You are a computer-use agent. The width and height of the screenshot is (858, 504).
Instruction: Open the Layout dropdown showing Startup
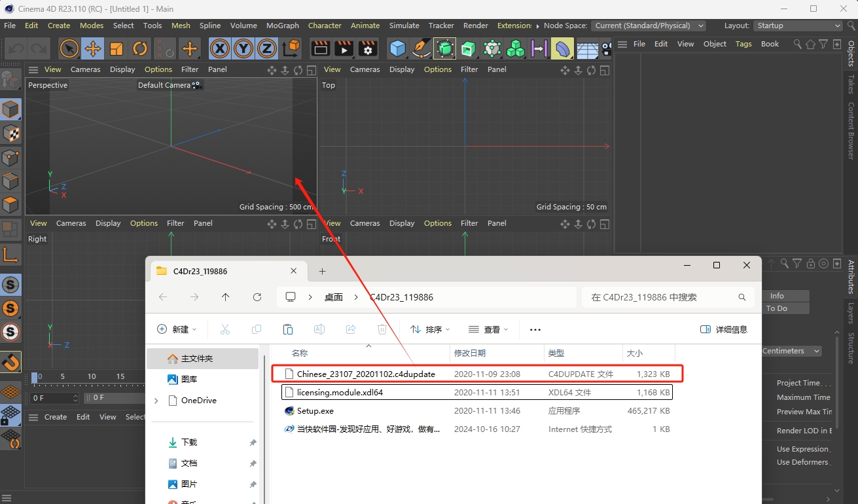[798, 26]
